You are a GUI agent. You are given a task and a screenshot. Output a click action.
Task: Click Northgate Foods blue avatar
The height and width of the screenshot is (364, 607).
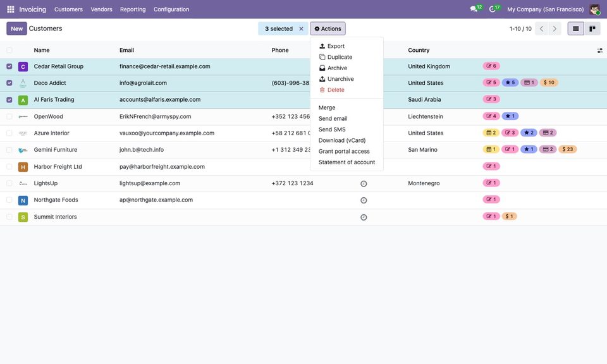[23, 200]
